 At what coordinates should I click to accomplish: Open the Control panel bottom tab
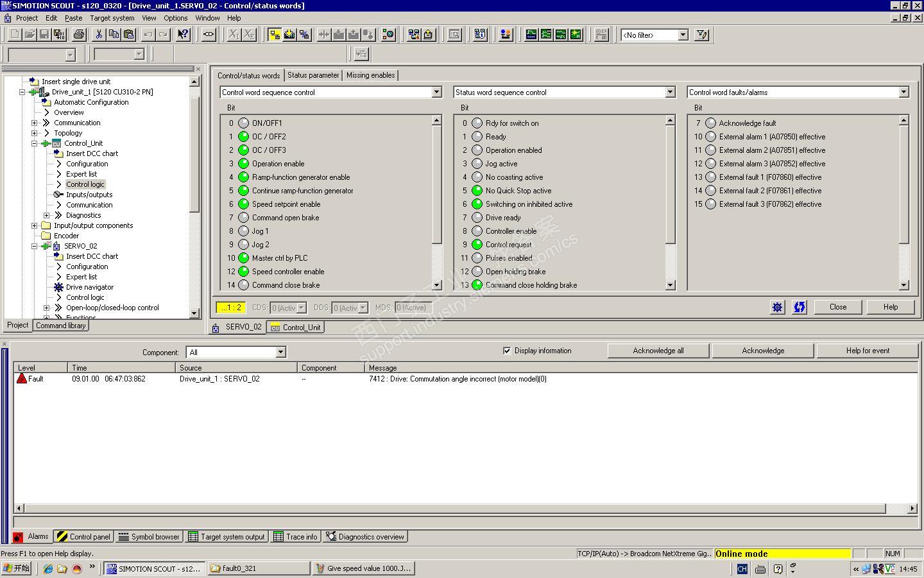click(x=83, y=537)
